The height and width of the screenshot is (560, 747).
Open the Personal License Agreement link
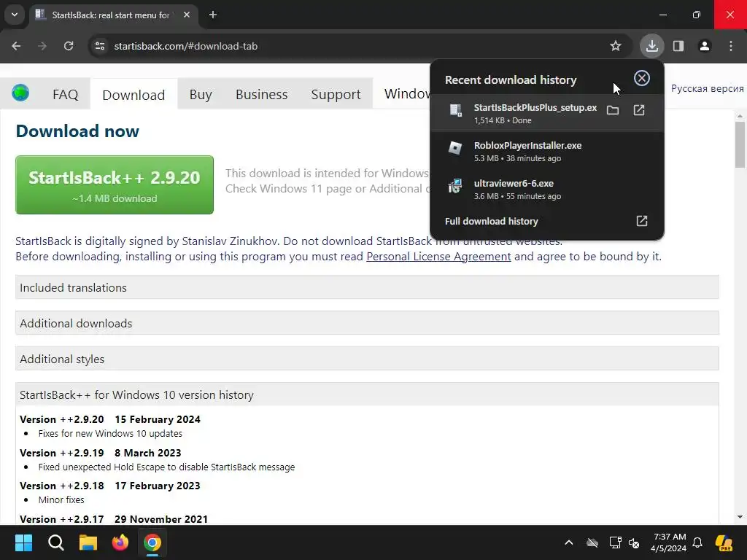coord(438,256)
